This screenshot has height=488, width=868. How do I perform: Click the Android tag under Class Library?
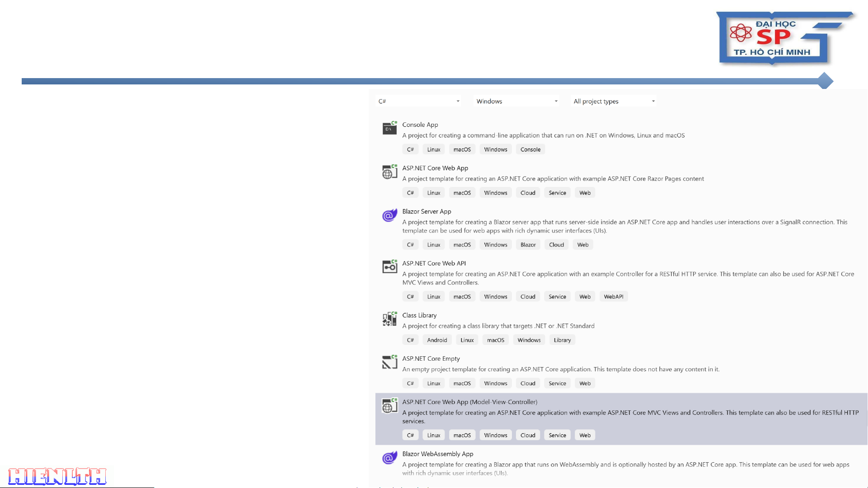pos(437,340)
